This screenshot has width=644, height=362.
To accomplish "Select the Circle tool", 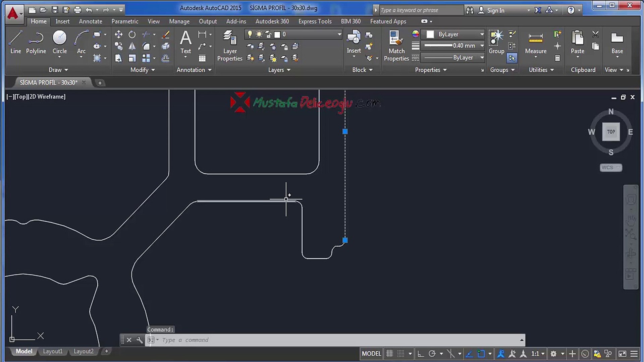I will tap(59, 42).
